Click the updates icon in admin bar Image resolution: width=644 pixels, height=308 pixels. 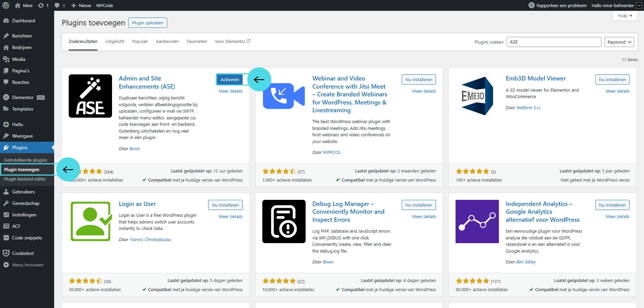click(43, 5)
